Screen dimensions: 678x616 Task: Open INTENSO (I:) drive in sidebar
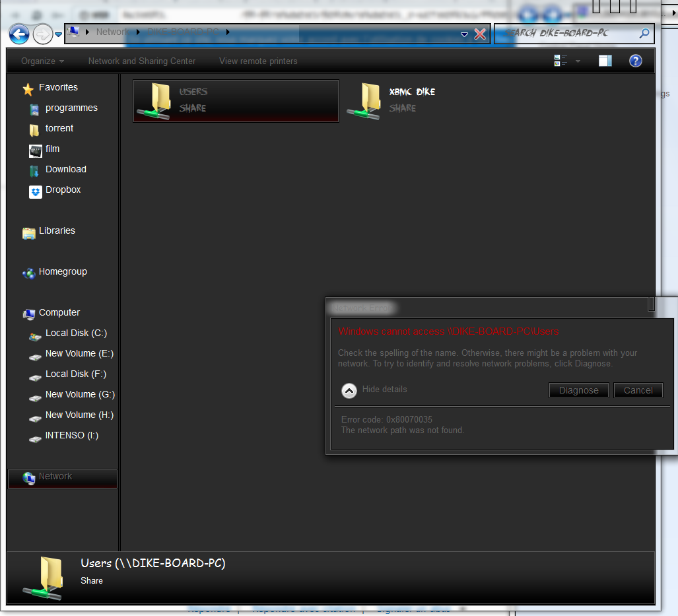click(x=71, y=436)
